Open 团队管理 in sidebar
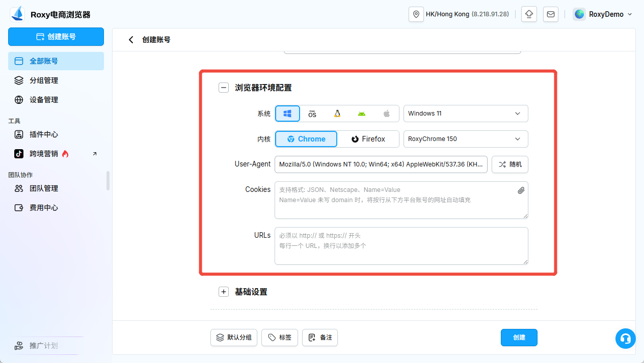Viewport: 644px width, 363px height. coord(56,188)
